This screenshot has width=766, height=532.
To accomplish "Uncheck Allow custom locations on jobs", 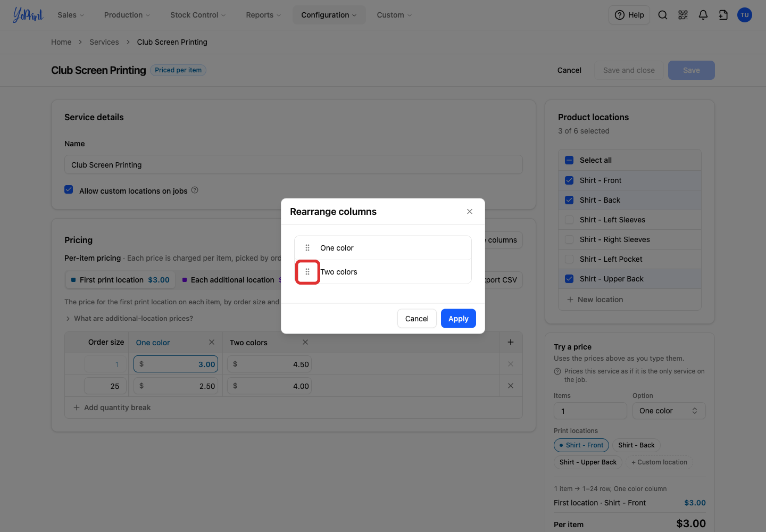I will [x=69, y=189].
